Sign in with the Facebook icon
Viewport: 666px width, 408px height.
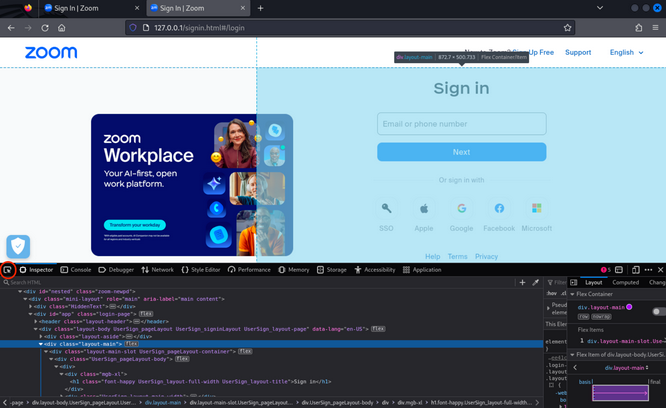[x=499, y=208]
